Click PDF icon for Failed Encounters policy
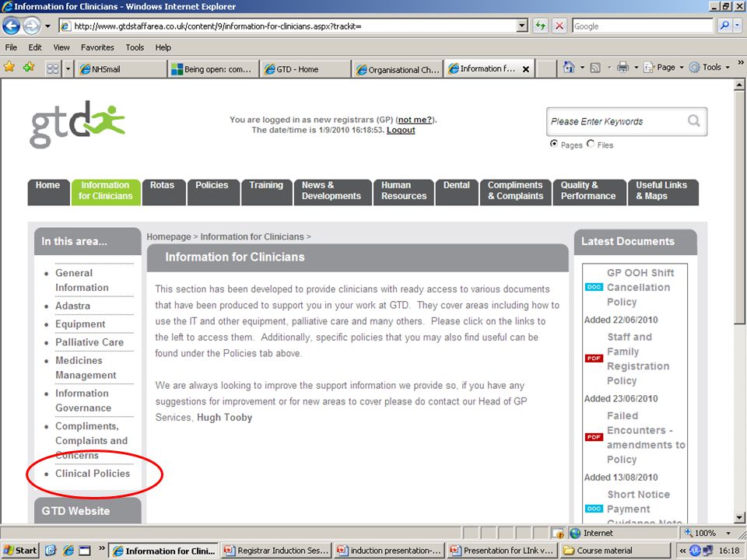This screenshot has width=747, height=560. (x=594, y=436)
